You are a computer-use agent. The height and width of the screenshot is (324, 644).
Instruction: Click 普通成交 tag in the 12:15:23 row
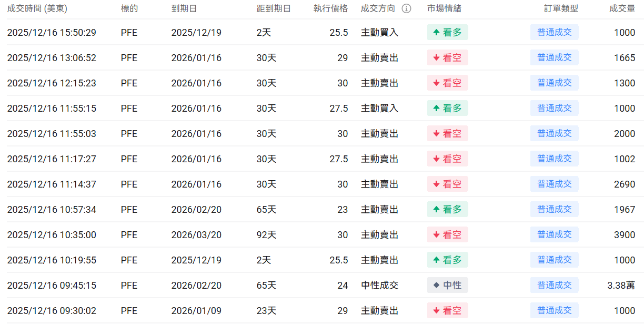coord(554,83)
